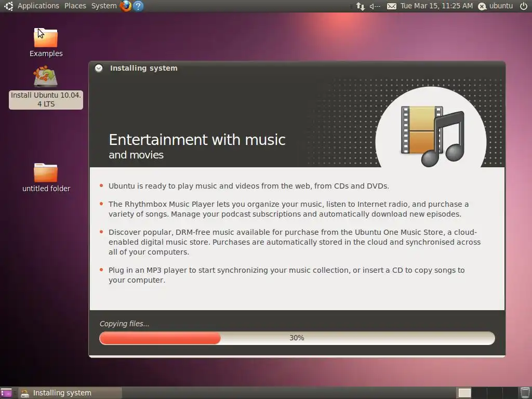The height and width of the screenshot is (399, 532).
Task: Open the volume speaker indicator
Action: pos(375,6)
